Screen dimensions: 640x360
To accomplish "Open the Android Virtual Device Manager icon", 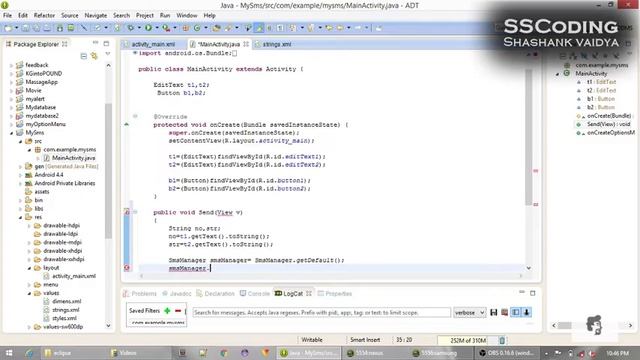I will pyautogui.click(x=71, y=28).
